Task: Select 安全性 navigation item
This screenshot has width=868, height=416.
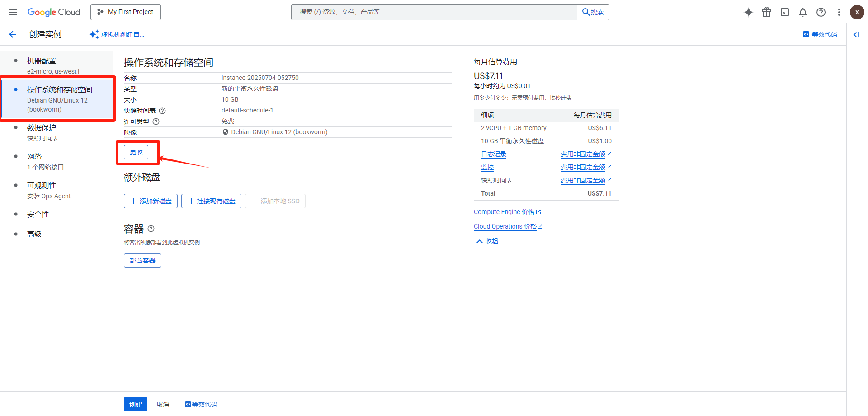Action: (57, 215)
